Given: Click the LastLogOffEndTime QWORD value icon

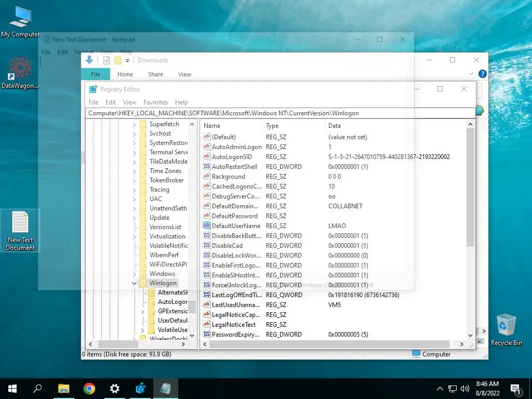Looking at the screenshot, I should tap(207, 295).
